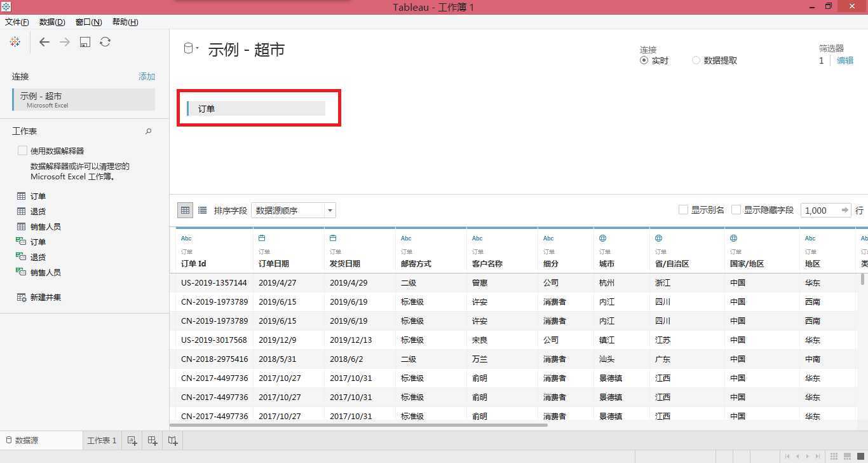Click 添加 to add a connection
868x463 pixels.
click(147, 76)
